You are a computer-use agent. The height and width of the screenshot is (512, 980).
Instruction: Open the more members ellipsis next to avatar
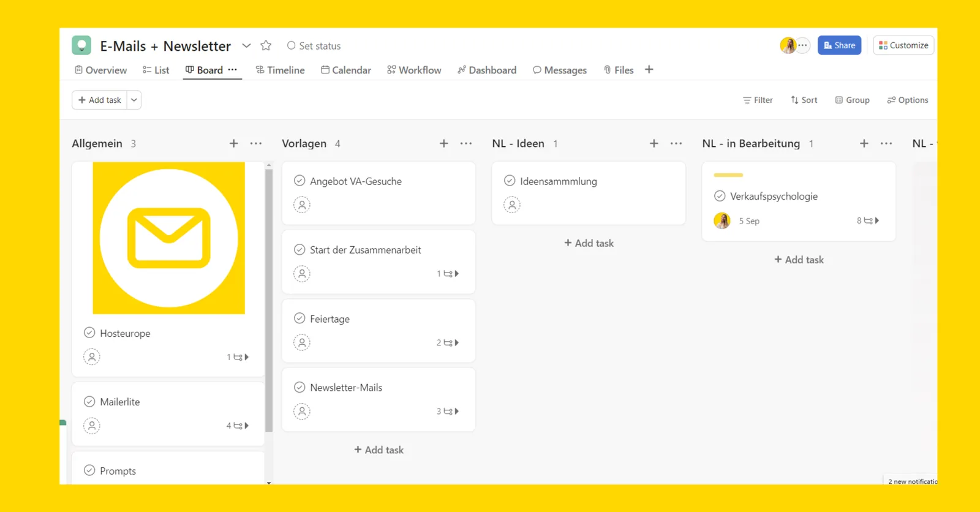click(x=802, y=45)
